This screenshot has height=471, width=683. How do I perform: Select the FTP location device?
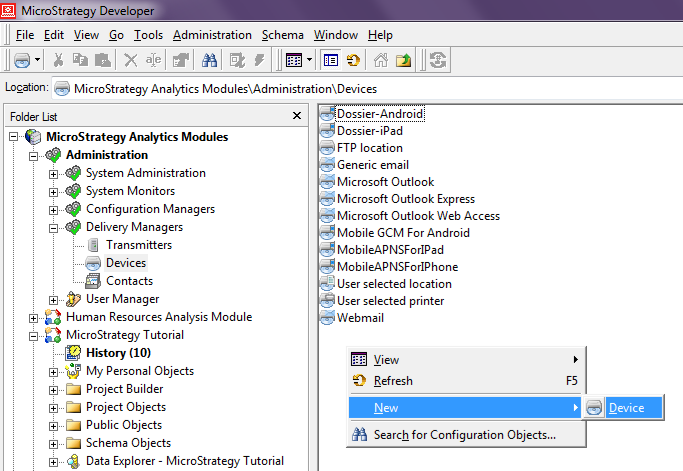[x=369, y=148]
